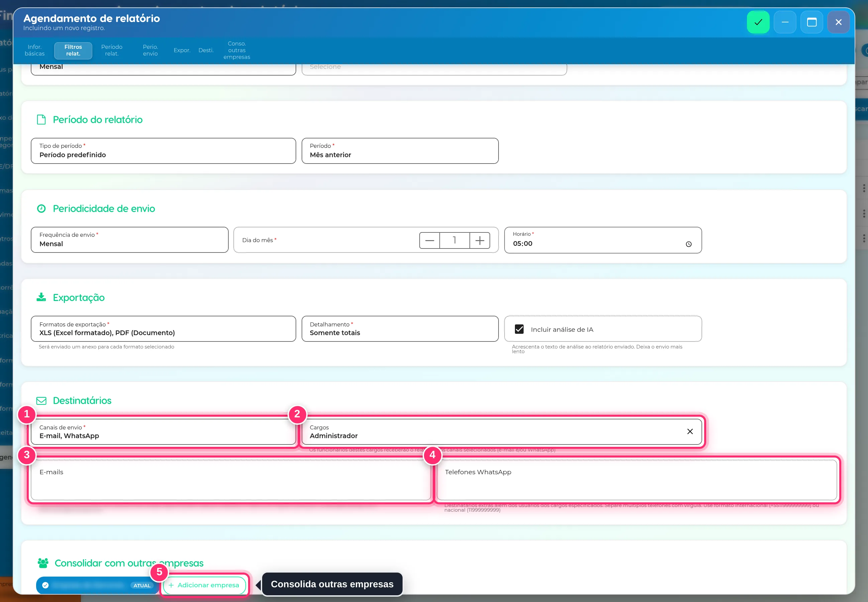
Task: Open Canais de envio dropdown
Action: tap(163, 432)
